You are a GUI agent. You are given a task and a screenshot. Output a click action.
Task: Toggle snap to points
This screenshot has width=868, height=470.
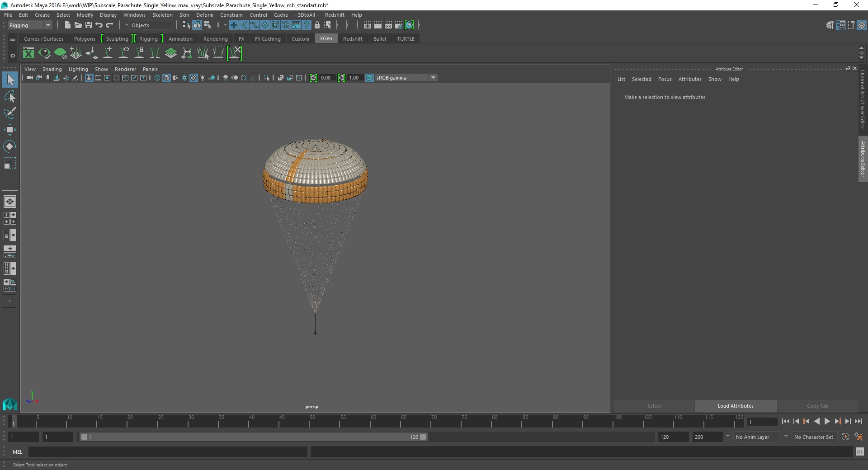254,25
